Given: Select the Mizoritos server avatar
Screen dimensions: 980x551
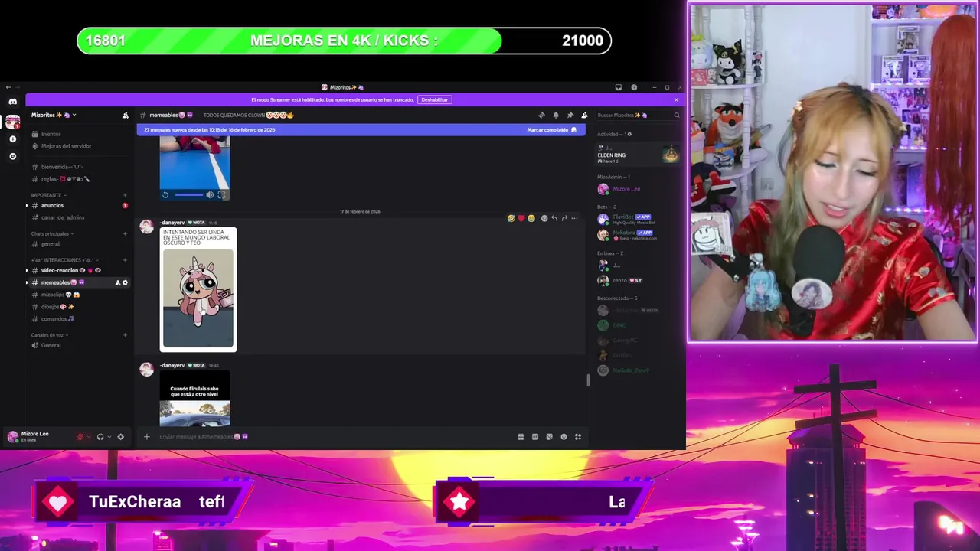Looking at the screenshot, I should (12, 122).
